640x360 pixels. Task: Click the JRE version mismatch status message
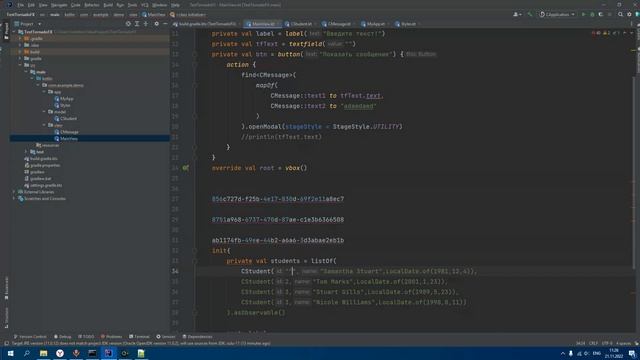click(140, 344)
